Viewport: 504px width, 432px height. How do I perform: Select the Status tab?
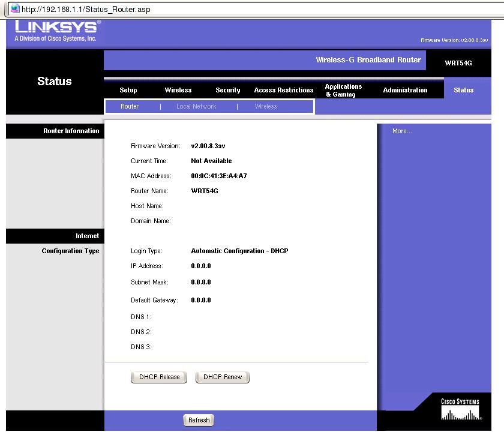point(463,91)
